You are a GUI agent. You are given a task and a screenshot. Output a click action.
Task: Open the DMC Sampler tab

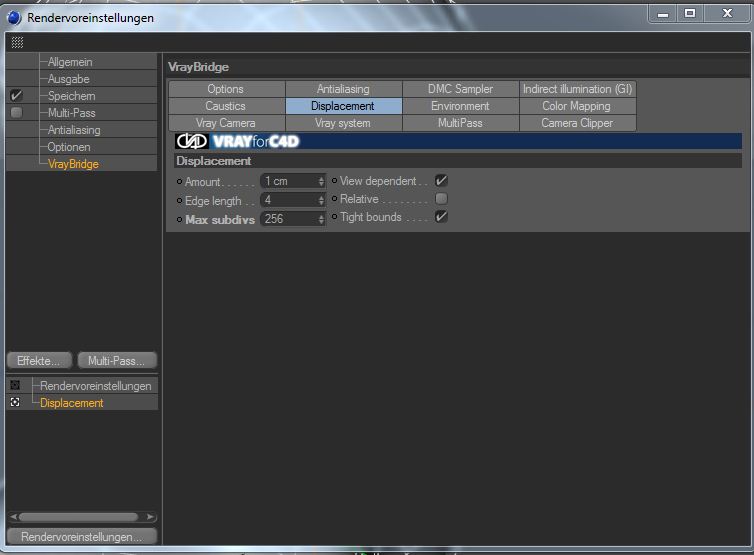(x=461, y=89)
